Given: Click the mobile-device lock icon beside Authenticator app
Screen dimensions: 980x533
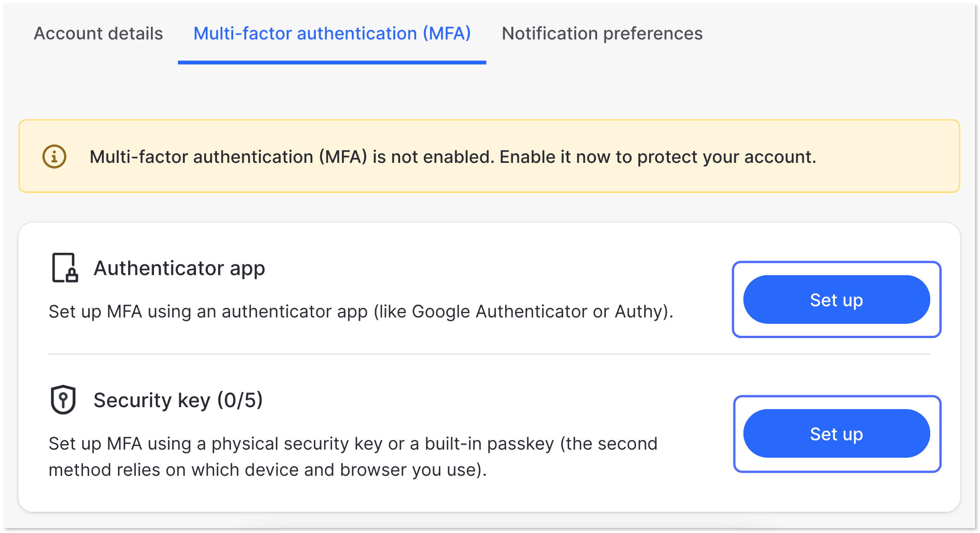Looking at the screenshot, I should [x=65, y=268].
